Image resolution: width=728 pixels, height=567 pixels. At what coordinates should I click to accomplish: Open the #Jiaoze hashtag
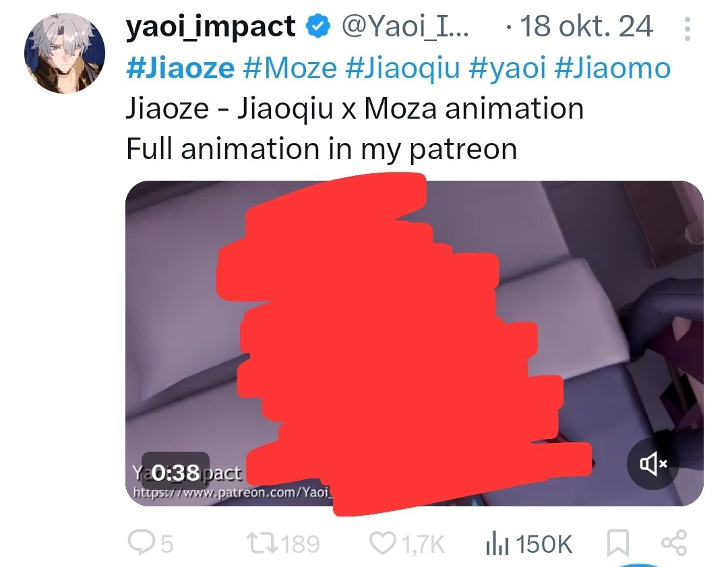180,68
